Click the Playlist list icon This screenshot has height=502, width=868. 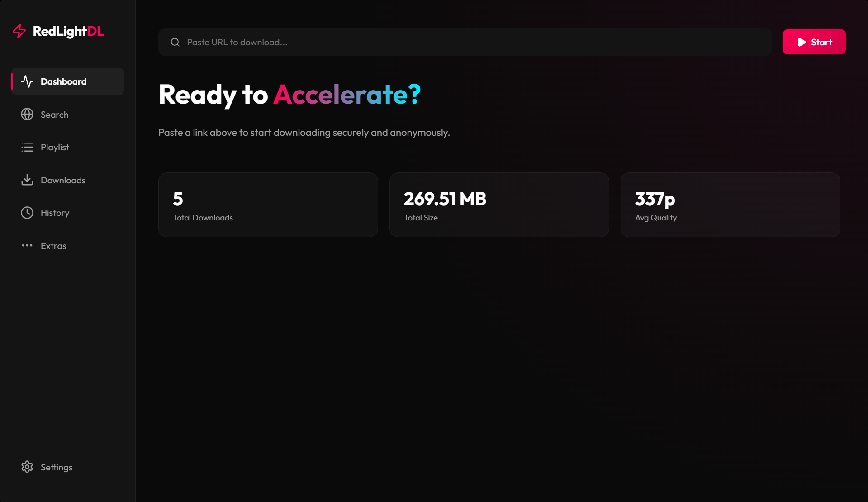click(27, 147)
